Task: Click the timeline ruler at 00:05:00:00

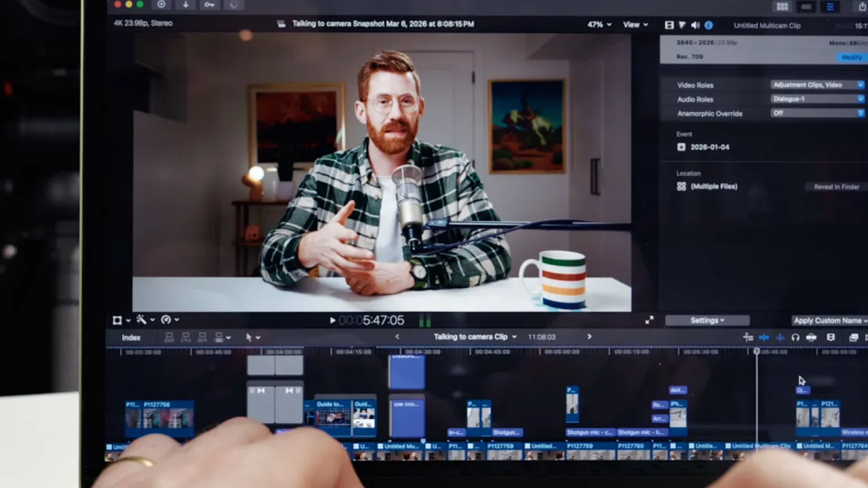Action: (x=562, y=352)
